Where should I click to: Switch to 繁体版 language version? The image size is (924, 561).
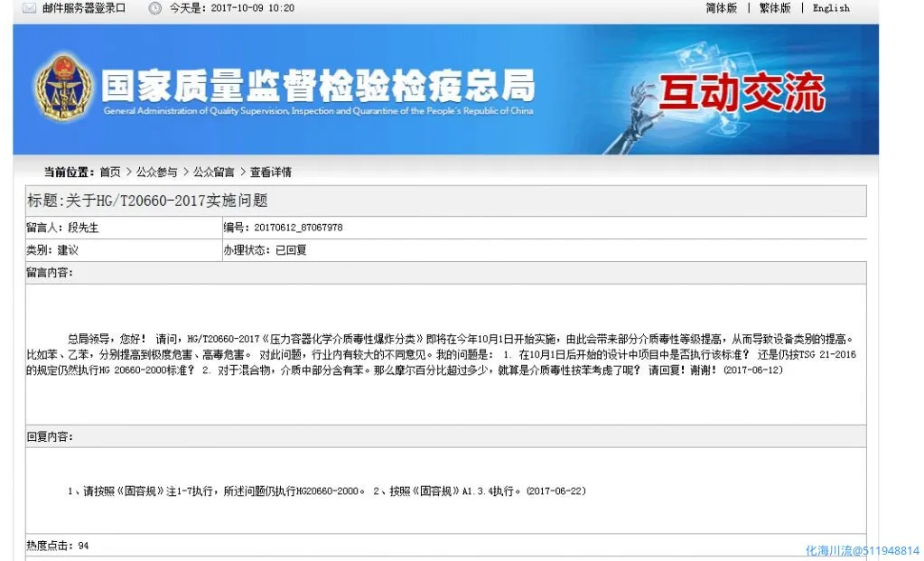[x=774, y=8]
